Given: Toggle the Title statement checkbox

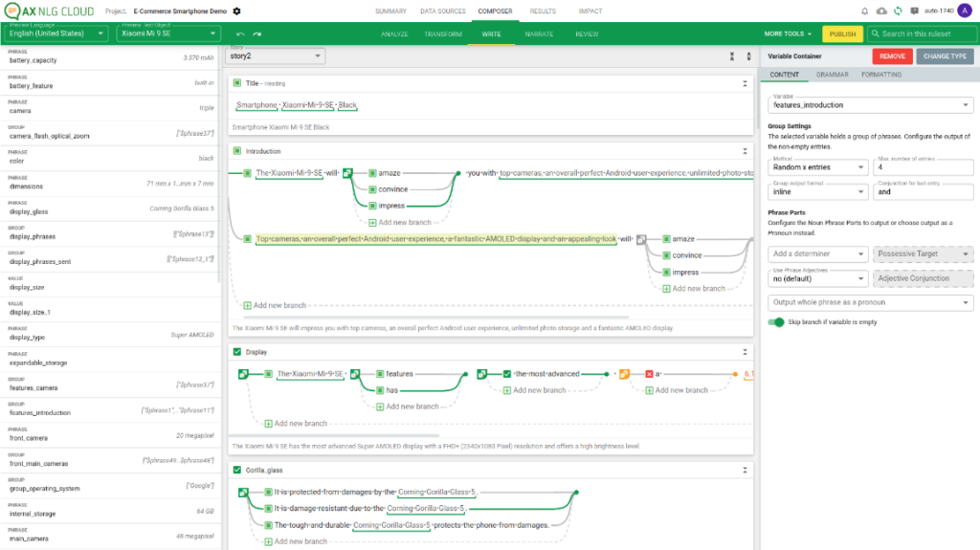Looking at the screenshot, I should [237, 82].
